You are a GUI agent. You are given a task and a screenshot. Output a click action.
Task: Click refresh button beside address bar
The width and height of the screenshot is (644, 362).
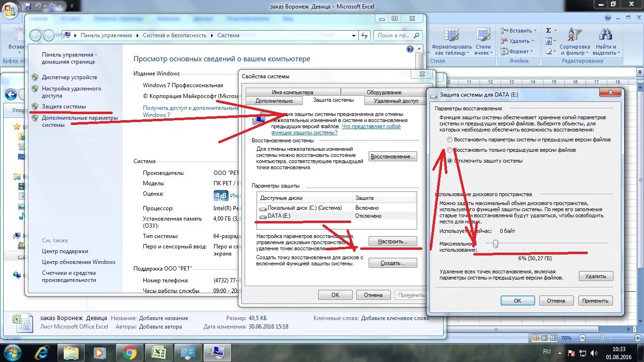(x=364, y=35)
